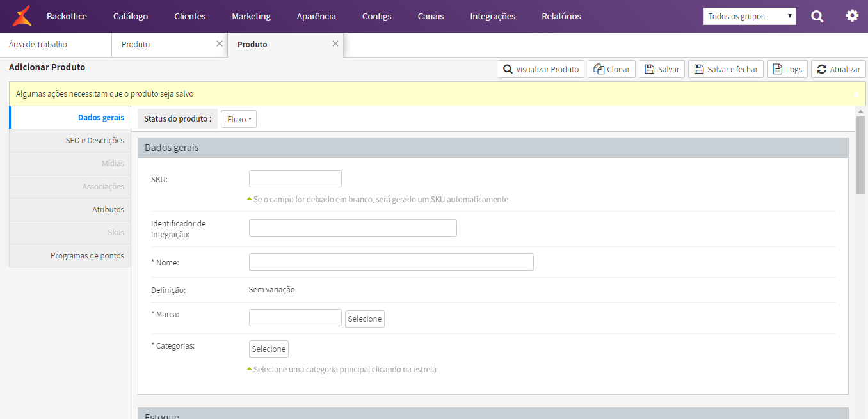868x419 pixels.
Task: Open the Fluxo status dropdown
Action: coord(239,119)
